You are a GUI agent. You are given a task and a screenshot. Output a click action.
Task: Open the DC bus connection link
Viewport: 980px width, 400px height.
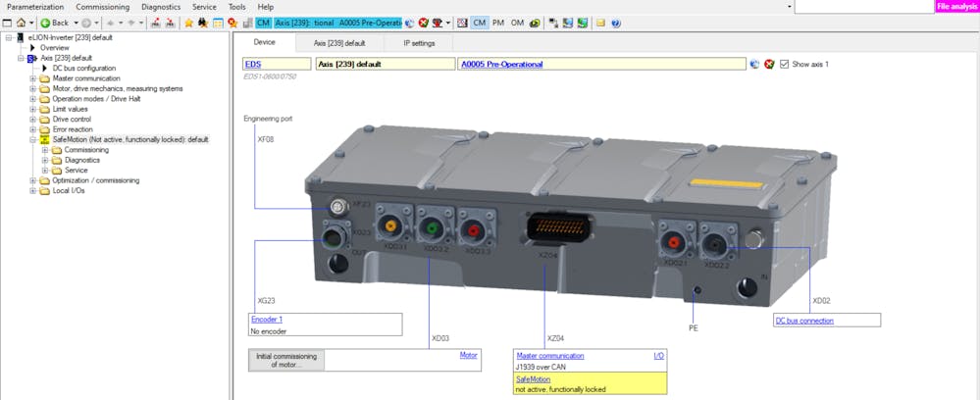(804, 321)
